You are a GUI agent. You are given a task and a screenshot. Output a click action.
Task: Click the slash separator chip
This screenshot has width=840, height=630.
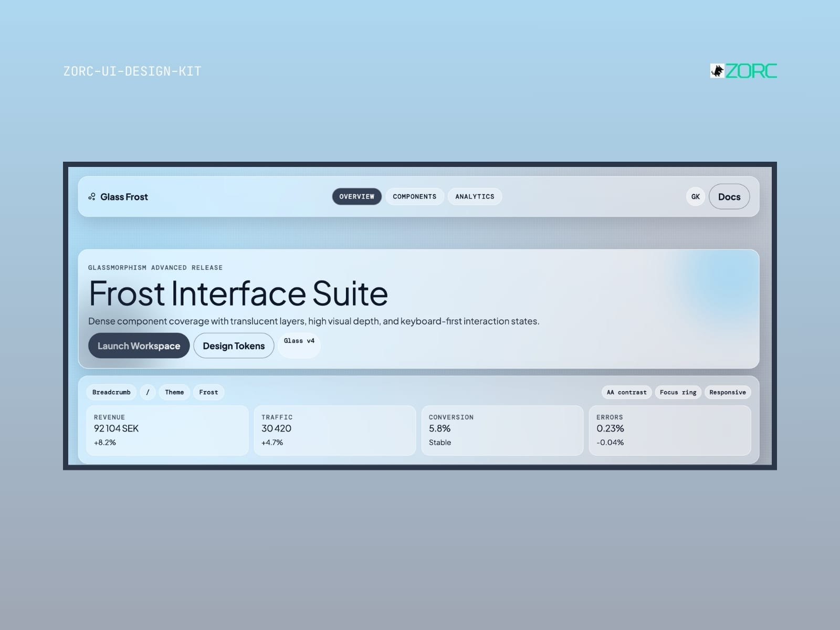click(x=148, y=392)
